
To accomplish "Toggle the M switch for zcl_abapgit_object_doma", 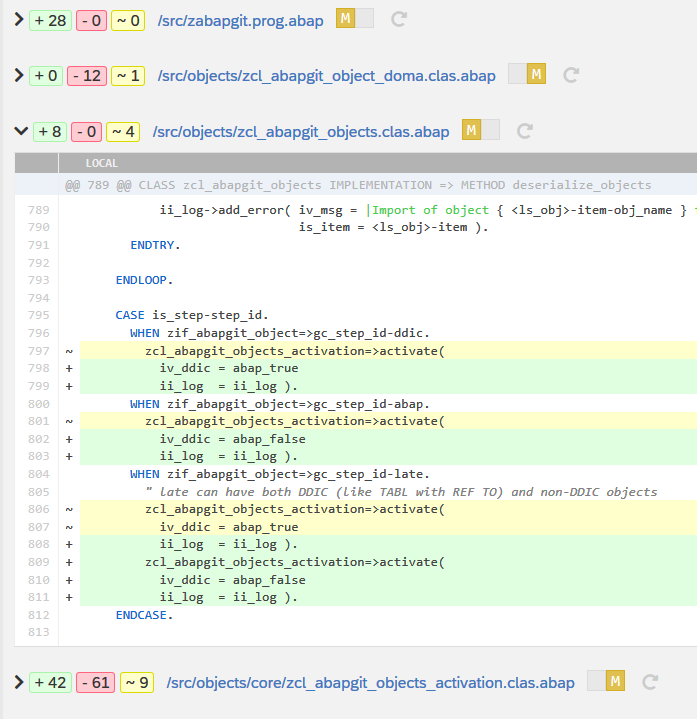I will (527, 74).
